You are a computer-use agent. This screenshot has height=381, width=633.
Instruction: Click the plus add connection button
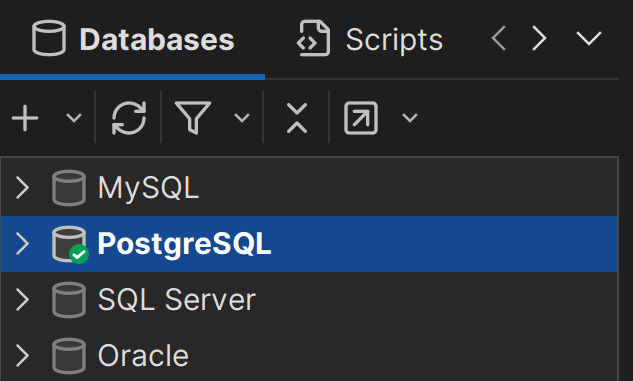click(x=25, y=118)
